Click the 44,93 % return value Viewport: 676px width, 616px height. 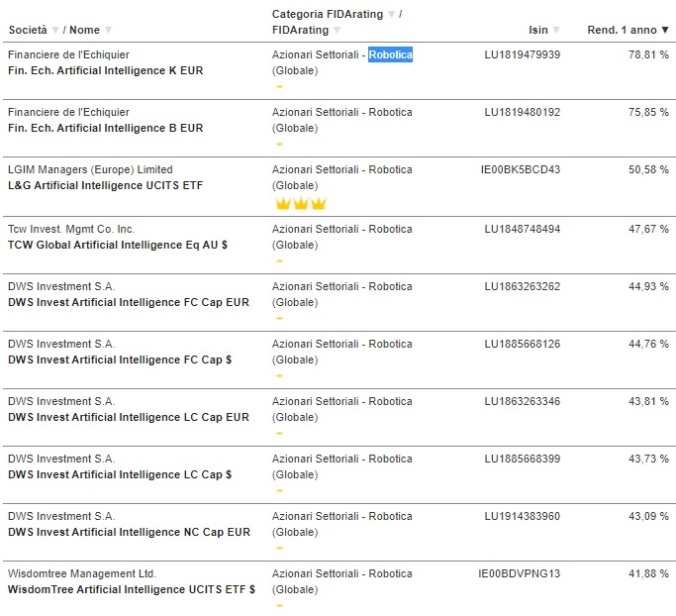[x=648, y=286]
